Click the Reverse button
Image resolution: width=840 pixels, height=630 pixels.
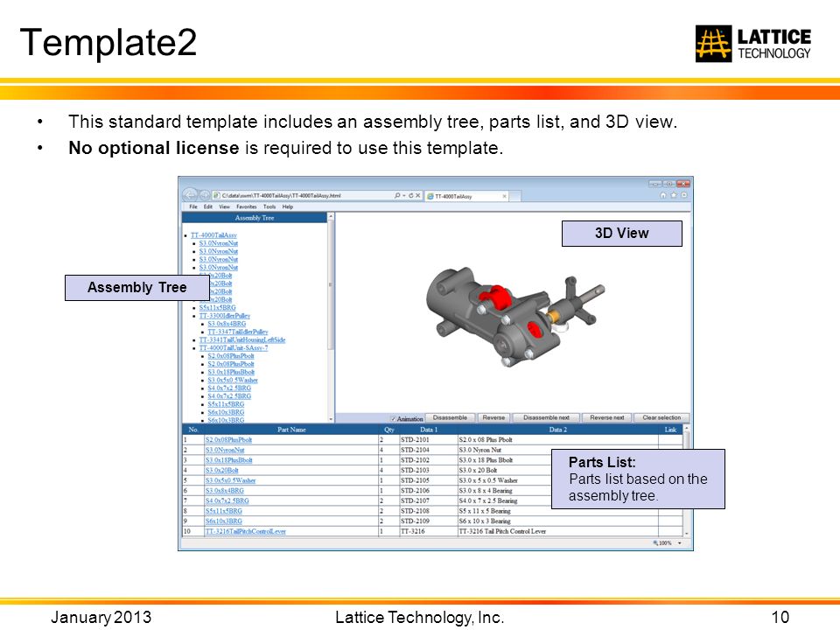coord(493,418)
